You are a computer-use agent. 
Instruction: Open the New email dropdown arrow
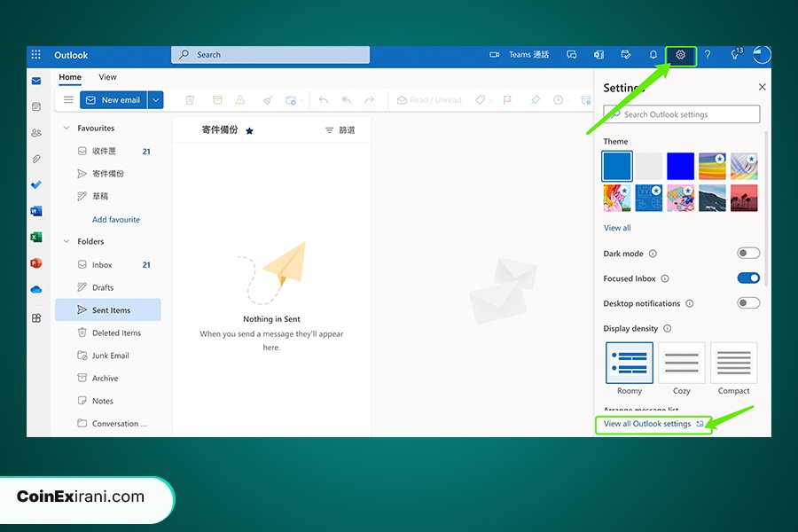click(156, 100)
